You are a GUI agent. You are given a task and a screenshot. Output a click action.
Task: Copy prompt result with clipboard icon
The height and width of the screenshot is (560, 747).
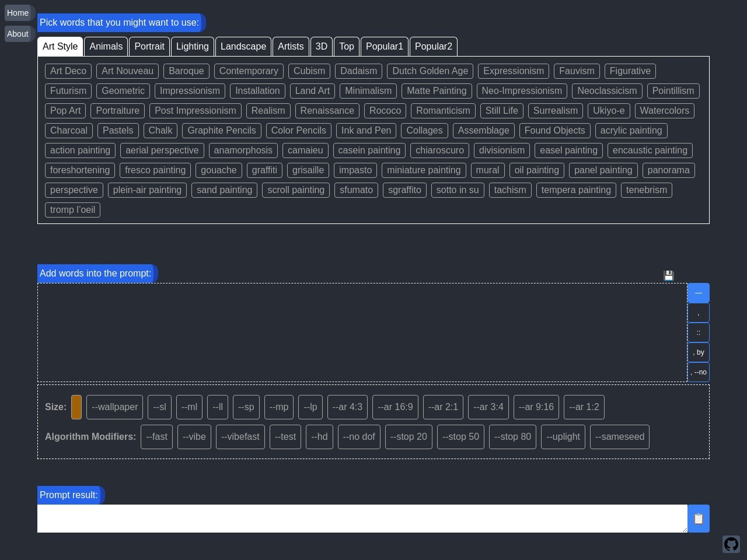point(699,519)
